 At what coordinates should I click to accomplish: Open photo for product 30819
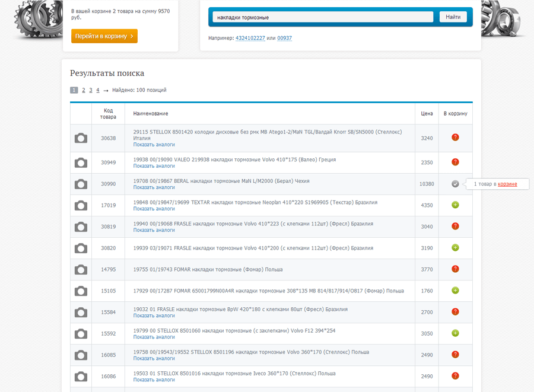point(81,227)
